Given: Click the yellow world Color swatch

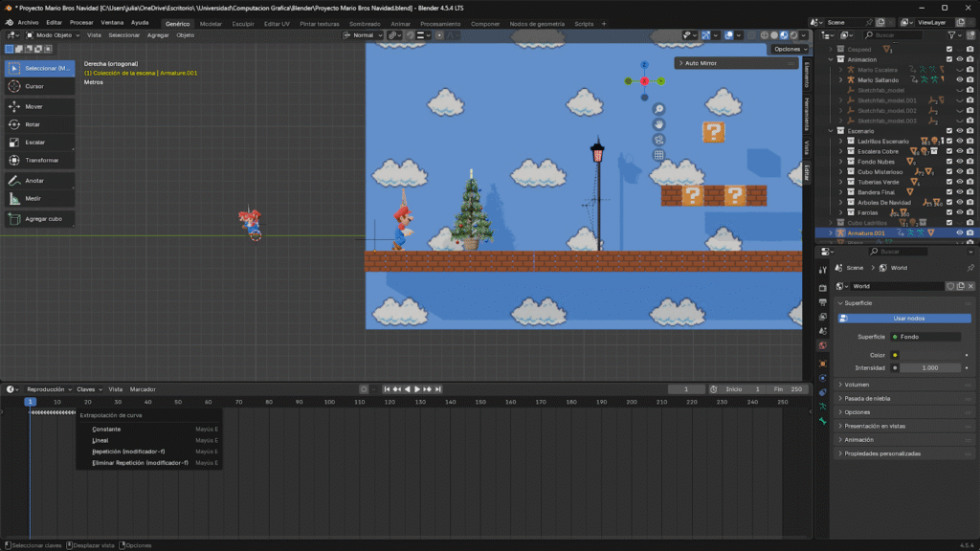Looking at the screenshot, I should 895,355.
